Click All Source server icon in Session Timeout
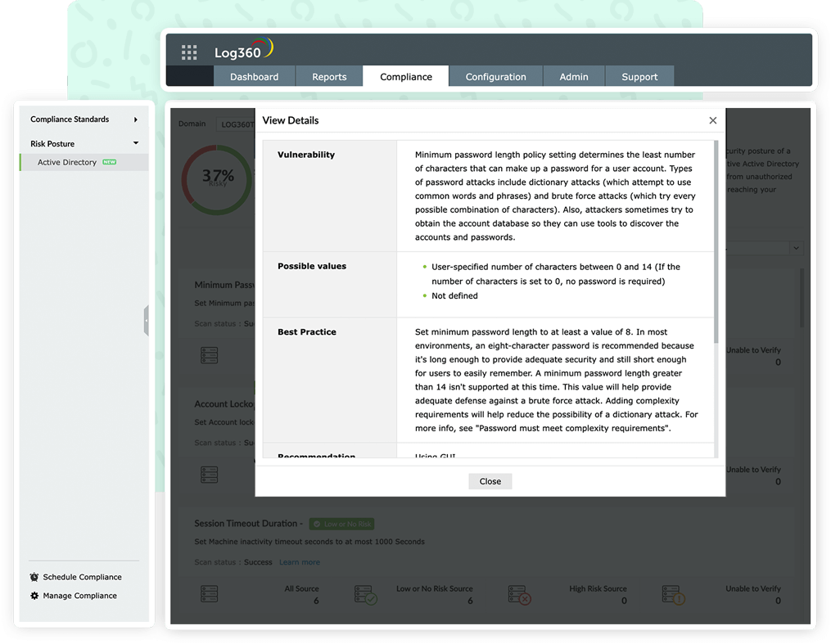Viewport: 831px width, 644px height. tap(210, 594)
